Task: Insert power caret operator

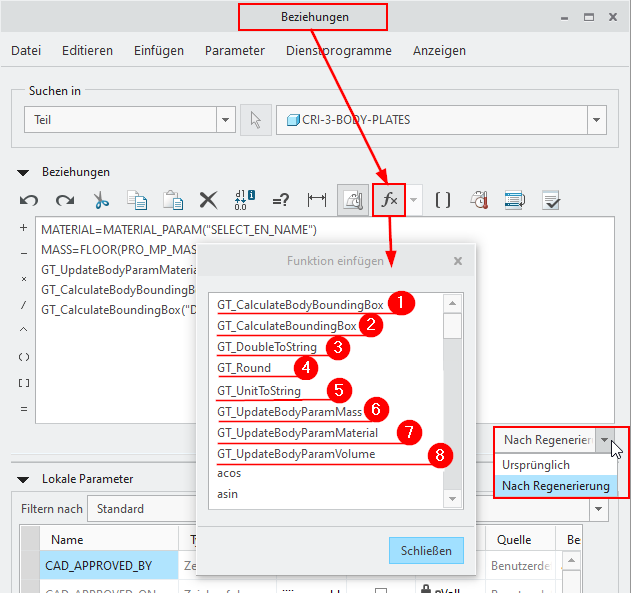Action: point(24,330)
